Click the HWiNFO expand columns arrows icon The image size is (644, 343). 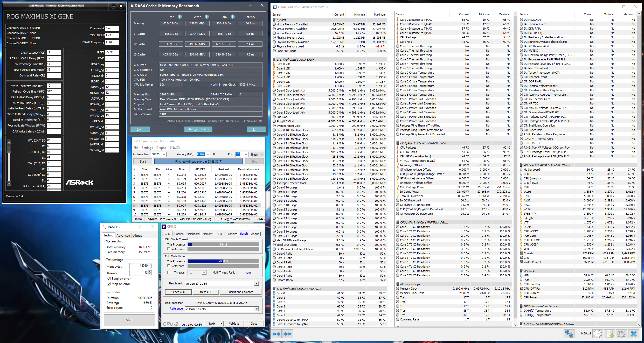[x=276, y=334]
